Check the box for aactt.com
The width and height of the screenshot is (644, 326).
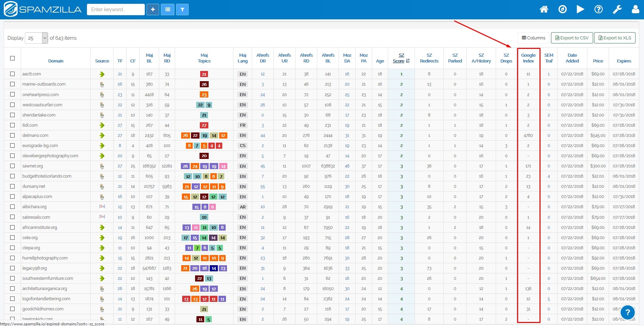pyautogui.click(x=13, y=74)
